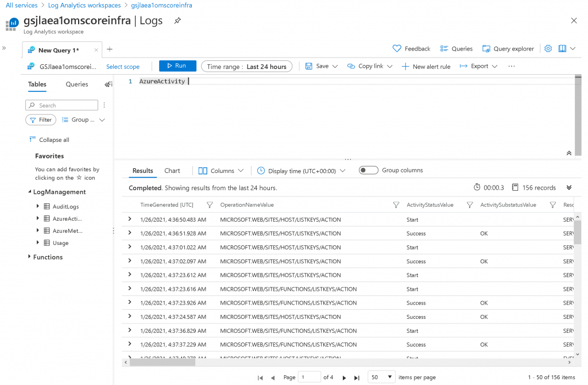Run the AzureActivity query
Image resolution: width=588 pixels, height=385 pixels.
click(x=177, y=66)
